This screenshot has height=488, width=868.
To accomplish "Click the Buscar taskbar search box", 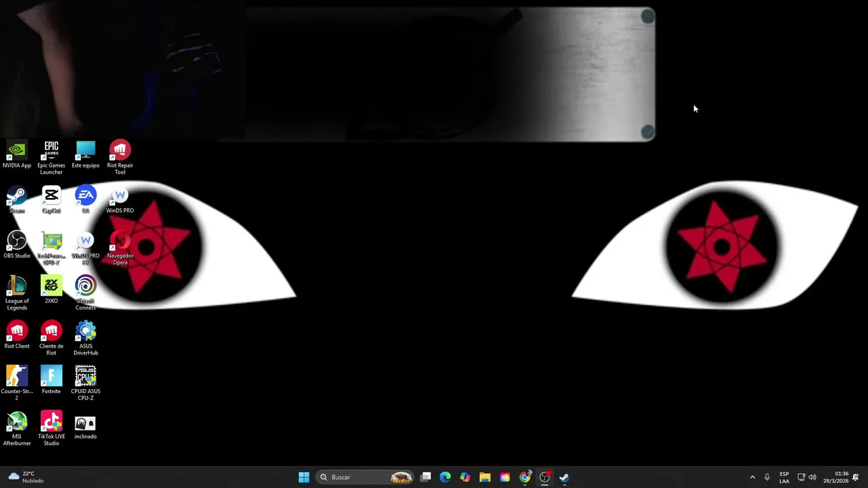I will pyautogui.click(x=366, y=477).
